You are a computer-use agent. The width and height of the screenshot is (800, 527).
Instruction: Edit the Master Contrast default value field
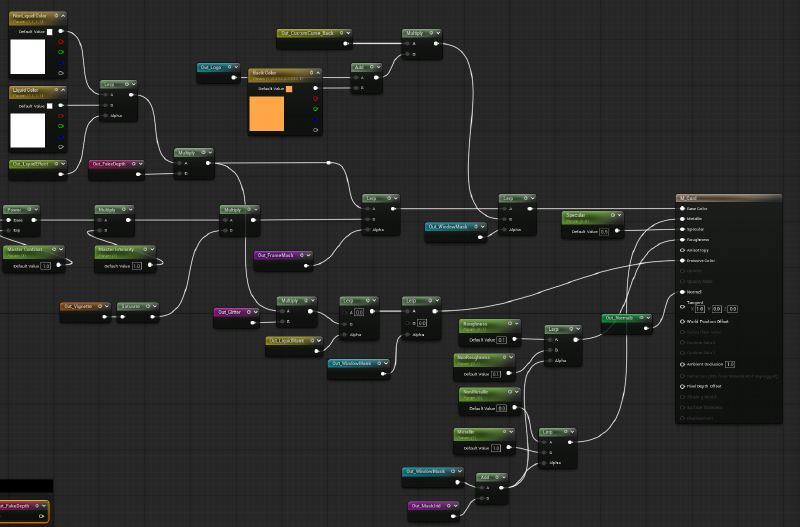[45, 266]
